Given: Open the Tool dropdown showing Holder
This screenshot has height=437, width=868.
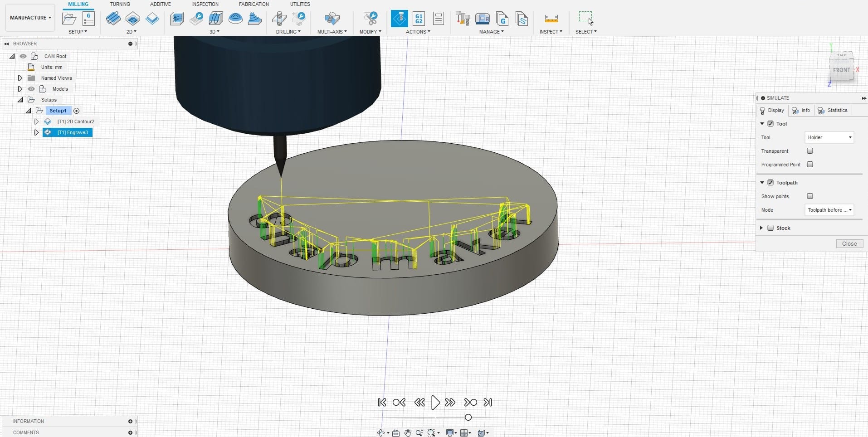Looking at the screenshot, I should tap(829, 137).
